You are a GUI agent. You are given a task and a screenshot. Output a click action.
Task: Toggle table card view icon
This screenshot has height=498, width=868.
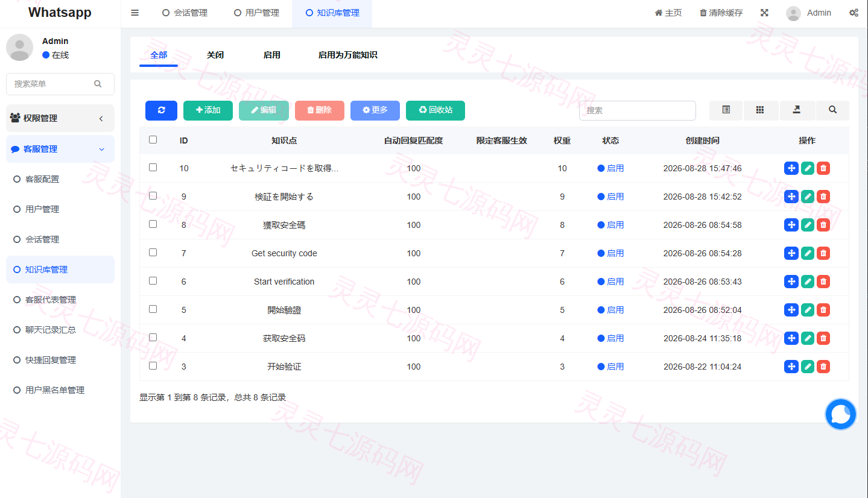click(x=726, y=110)
